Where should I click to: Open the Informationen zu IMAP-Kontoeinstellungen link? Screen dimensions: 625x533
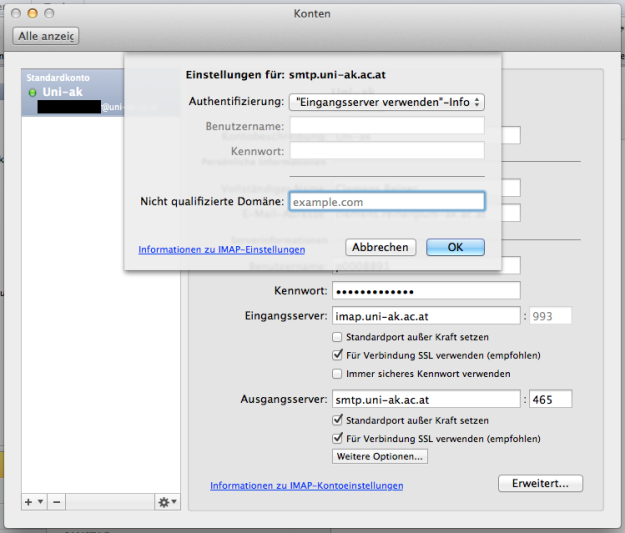coord(306,486)
